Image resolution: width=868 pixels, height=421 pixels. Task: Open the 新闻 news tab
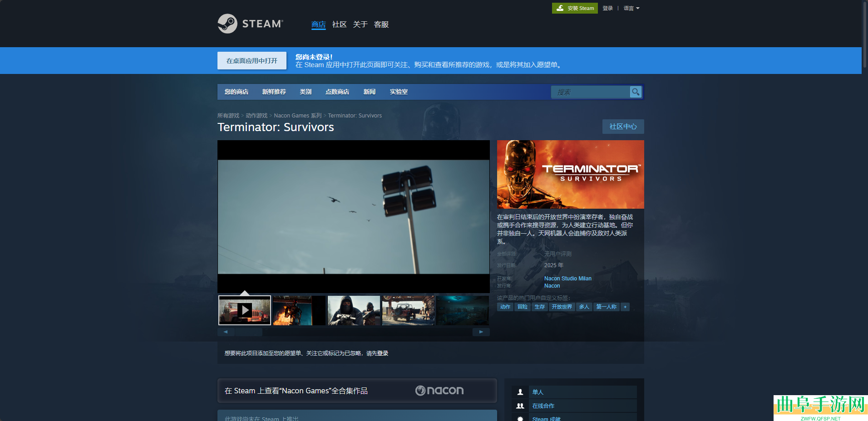point(370,92)
